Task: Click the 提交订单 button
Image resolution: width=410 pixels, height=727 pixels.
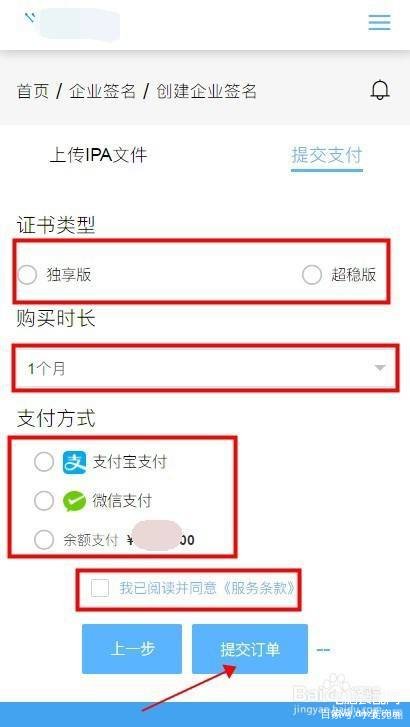Action: 250,649
